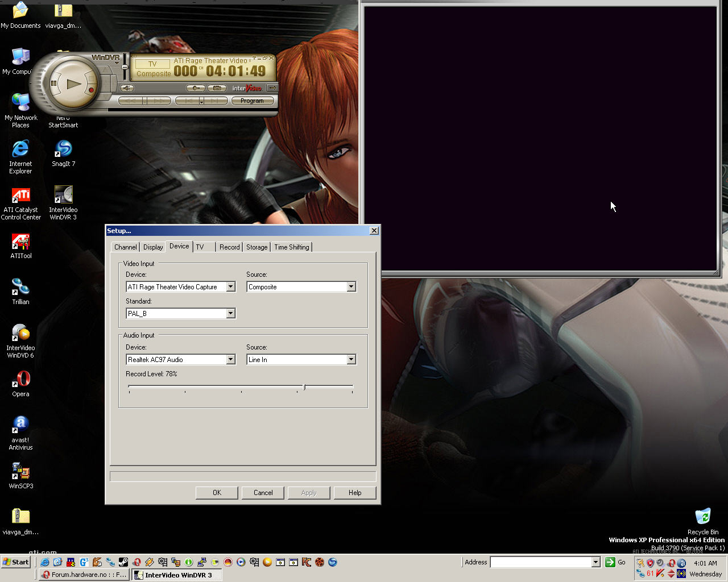Viewport: 728px width, 582px height.
Task: Open the WinDVR logo dropdown menu arrow
Action: [117, 64]
